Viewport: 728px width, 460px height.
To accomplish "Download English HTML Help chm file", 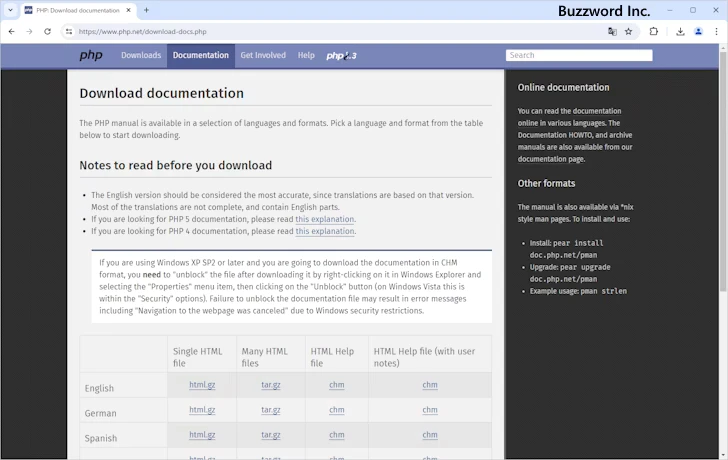I will pyautogui.click(x=337, y=385).
